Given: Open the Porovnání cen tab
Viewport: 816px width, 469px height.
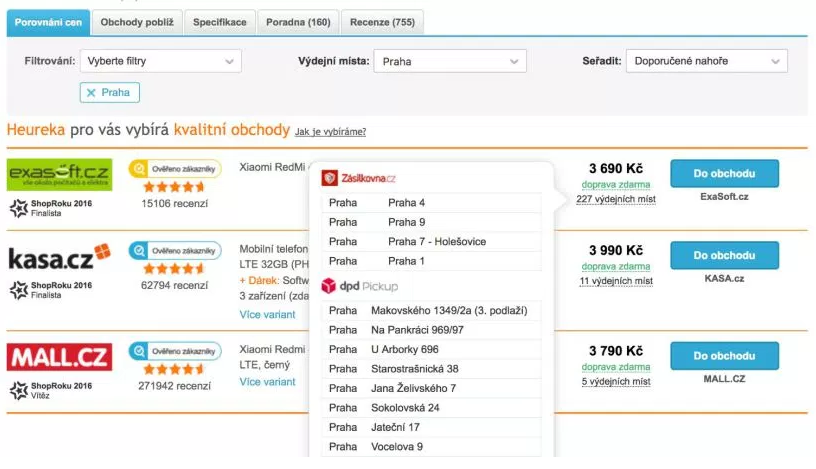Looking at the screenshot, I should point(48,22).
